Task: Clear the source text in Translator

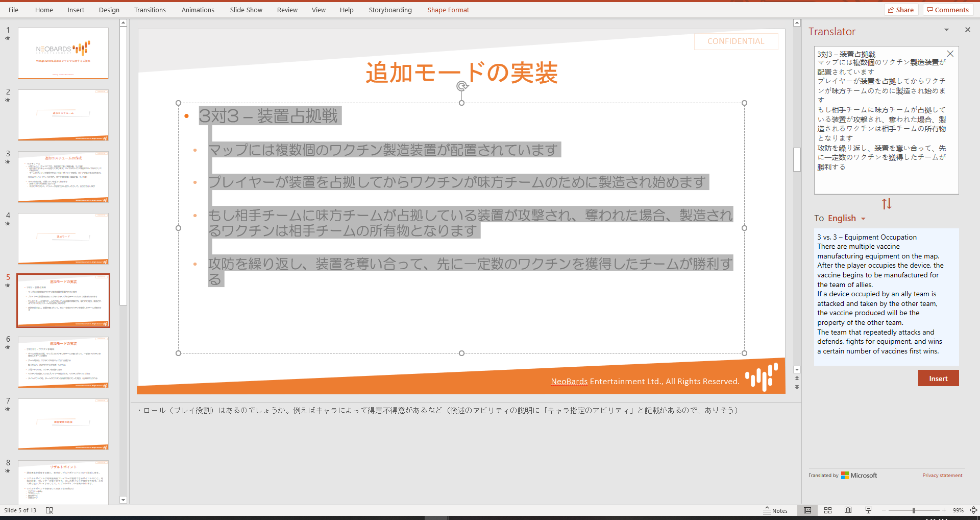Action: [x=950, y=54]
